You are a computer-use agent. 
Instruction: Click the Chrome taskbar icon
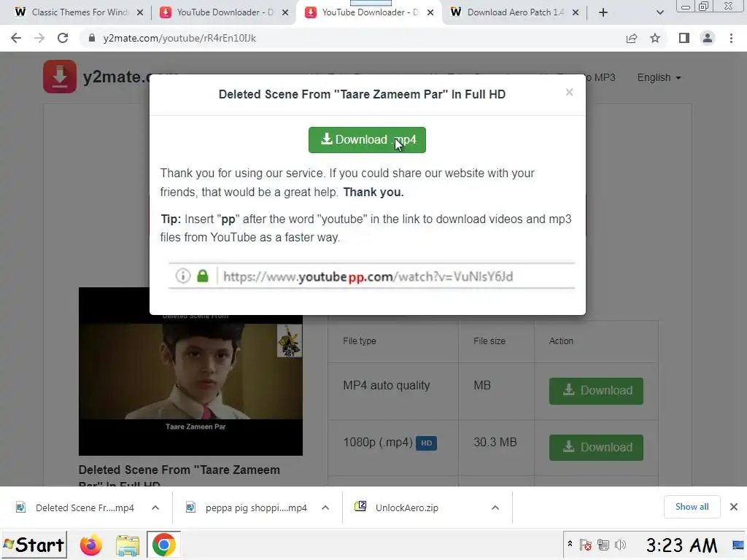(x=163, y=545)
